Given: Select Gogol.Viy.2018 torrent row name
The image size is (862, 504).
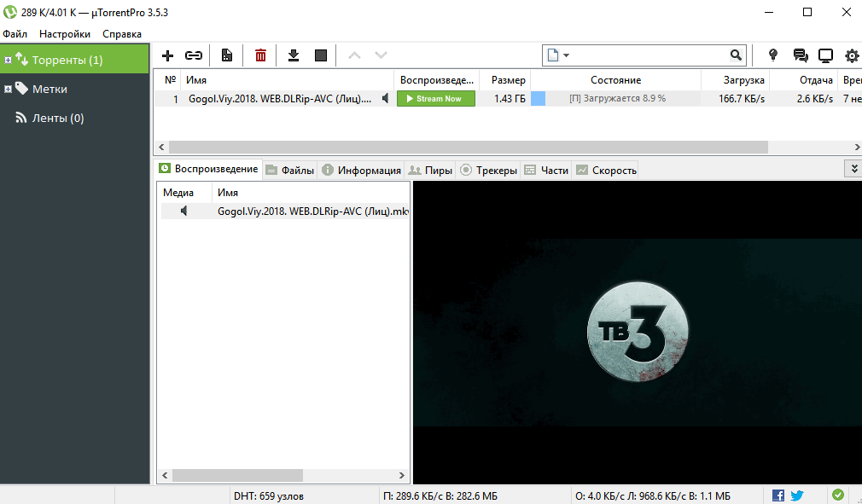Looking at the screenshot, I should pyautogui.click(x=280, y=99).
